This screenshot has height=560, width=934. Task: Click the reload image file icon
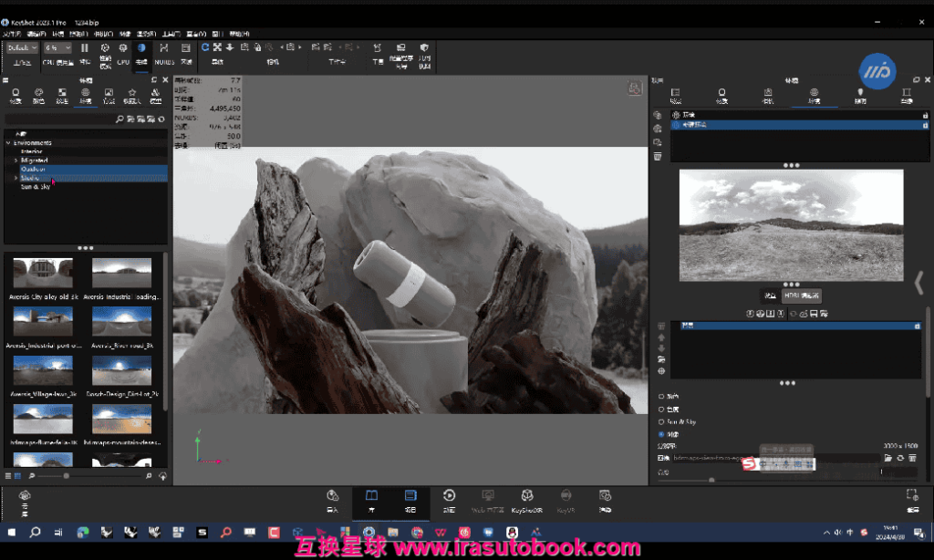tap(900, 458)
